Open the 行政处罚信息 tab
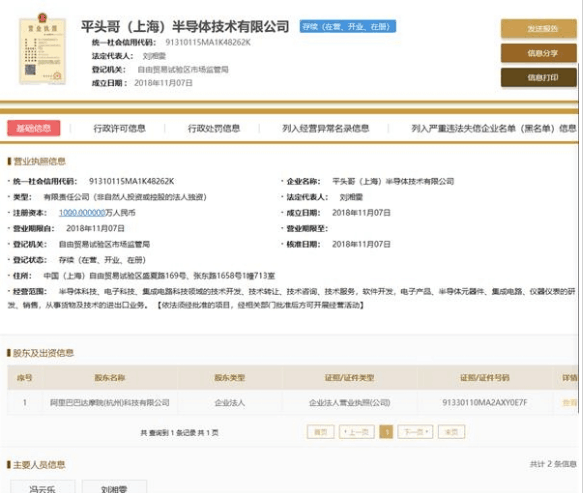 point(214,128)
